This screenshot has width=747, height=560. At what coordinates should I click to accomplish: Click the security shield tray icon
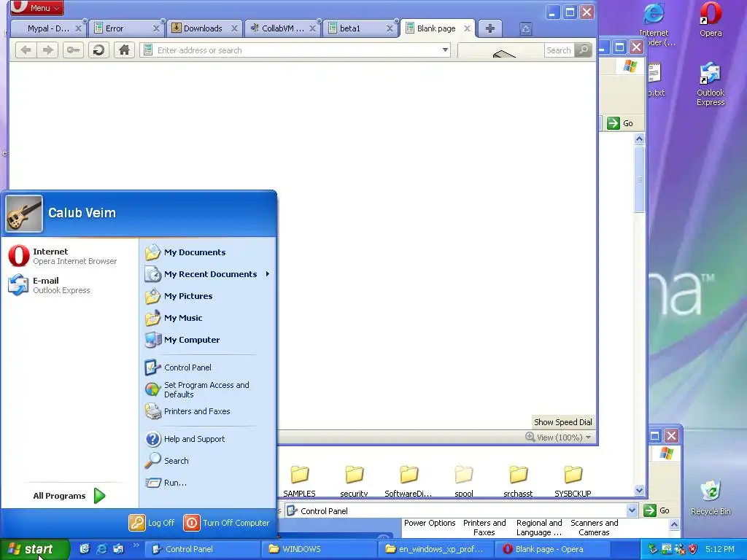[x=693, y=549]
